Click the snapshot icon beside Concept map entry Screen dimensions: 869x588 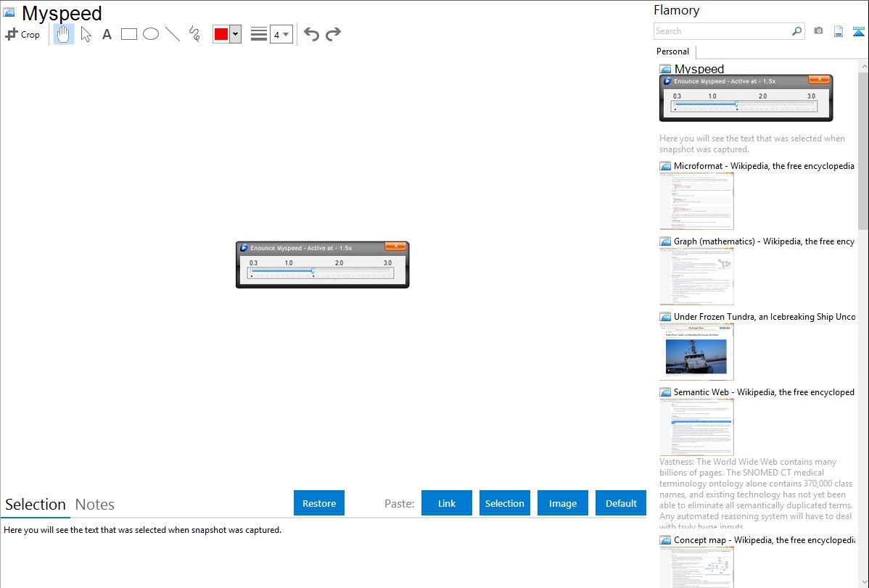[665, 540]
